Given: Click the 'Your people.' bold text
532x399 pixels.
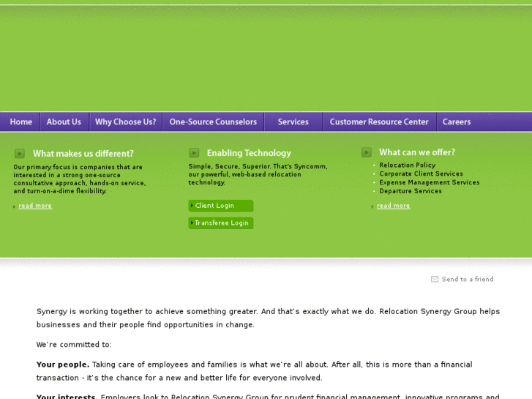Looking at the screenshot, I should [x=63, y=365].
